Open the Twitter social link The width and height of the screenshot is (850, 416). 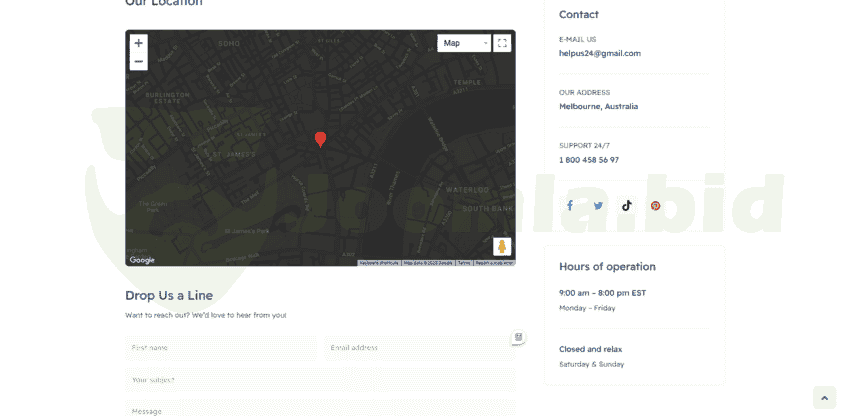(598, 206)
